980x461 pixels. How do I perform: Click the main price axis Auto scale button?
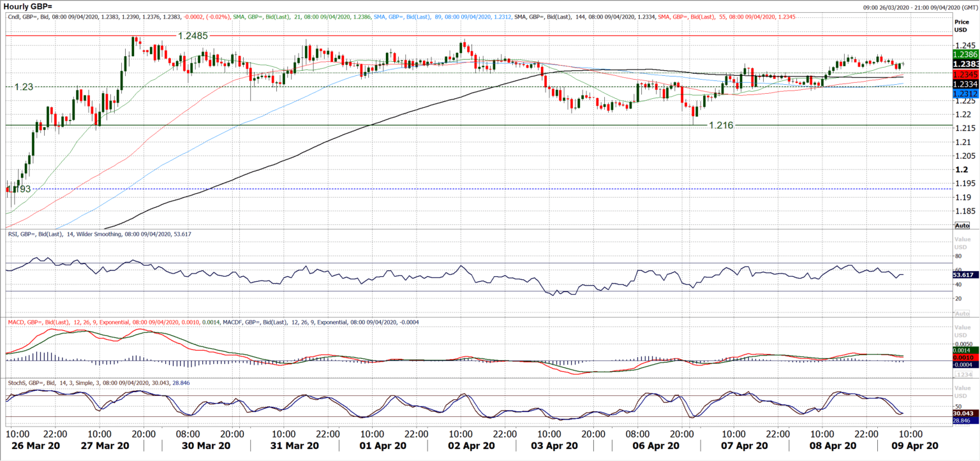pyautogui.click(x=961, y=225)
